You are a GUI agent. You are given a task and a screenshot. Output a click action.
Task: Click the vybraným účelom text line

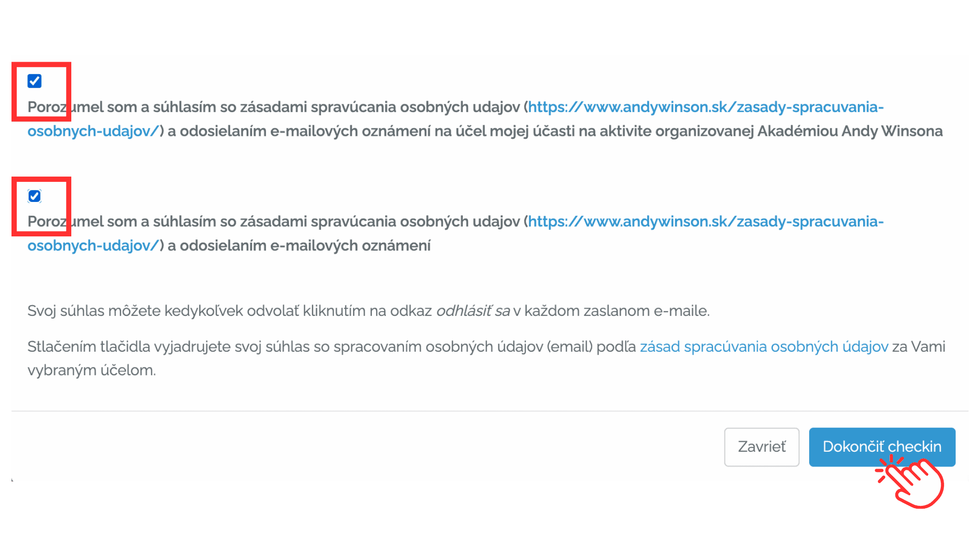pos(91,370)
